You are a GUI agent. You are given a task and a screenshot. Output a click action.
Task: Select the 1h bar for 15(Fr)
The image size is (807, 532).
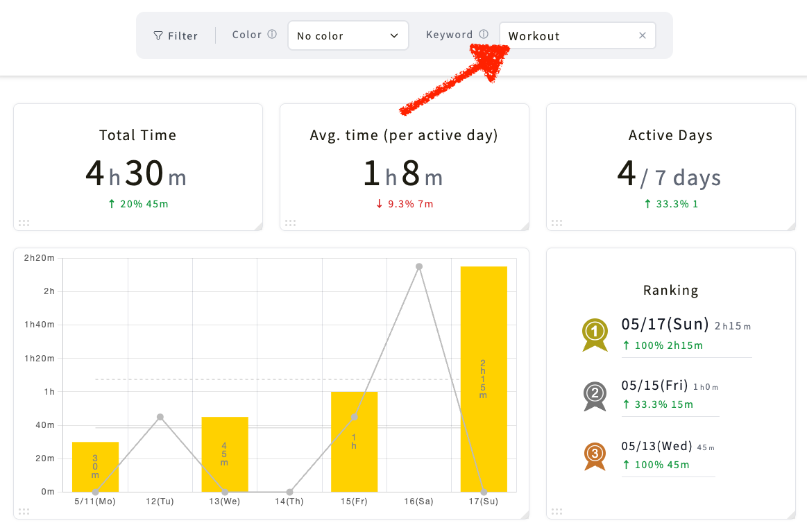tap(354, 442)
